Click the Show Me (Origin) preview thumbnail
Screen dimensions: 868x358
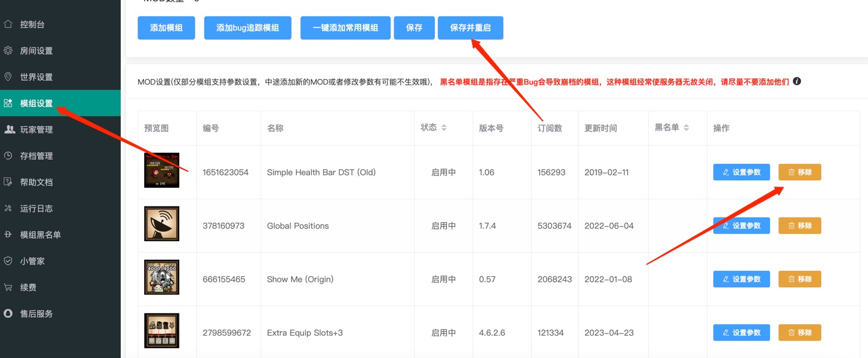click(x=162, y=277)
